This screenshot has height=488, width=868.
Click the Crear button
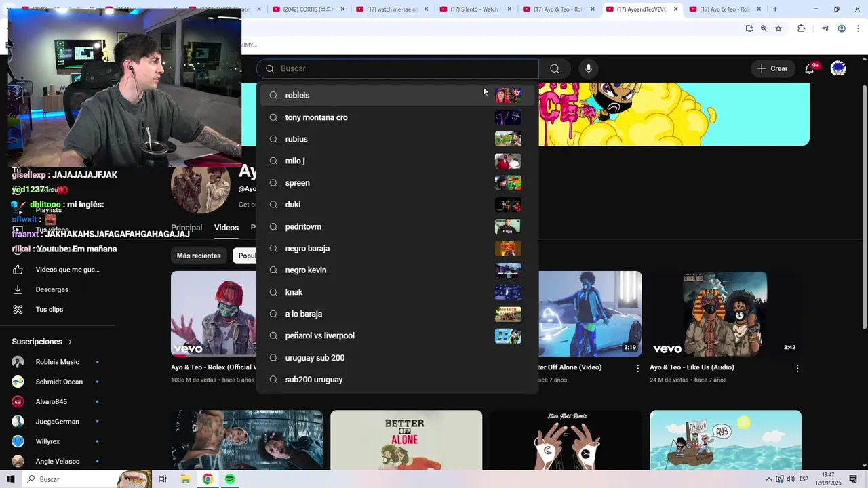tap(772, 68)
